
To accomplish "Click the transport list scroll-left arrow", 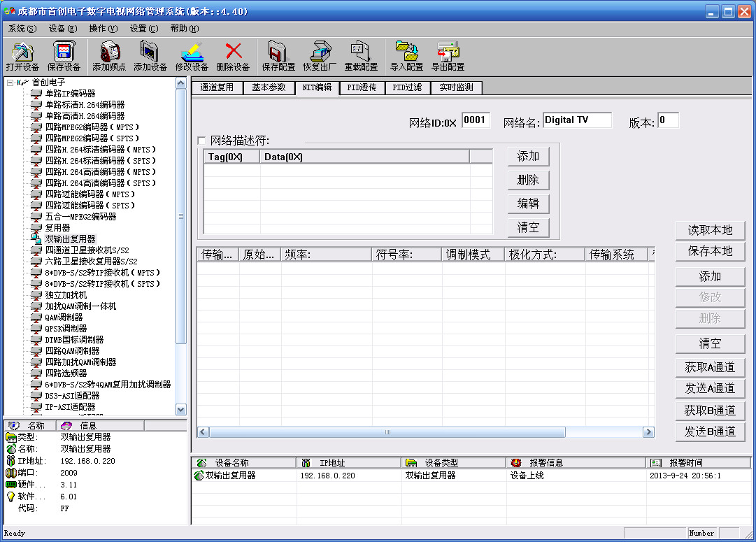I will pyautogui.click(x=203, y=432).
